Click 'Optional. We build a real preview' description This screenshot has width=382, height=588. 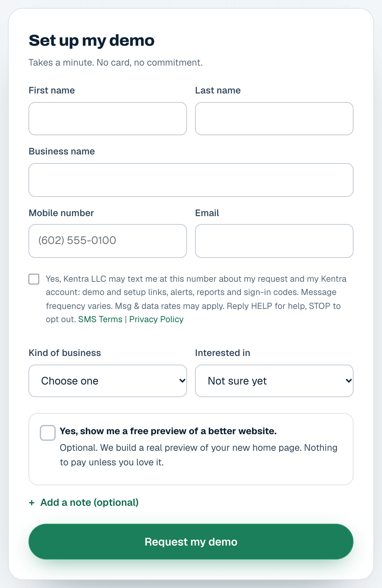(199, 455)
